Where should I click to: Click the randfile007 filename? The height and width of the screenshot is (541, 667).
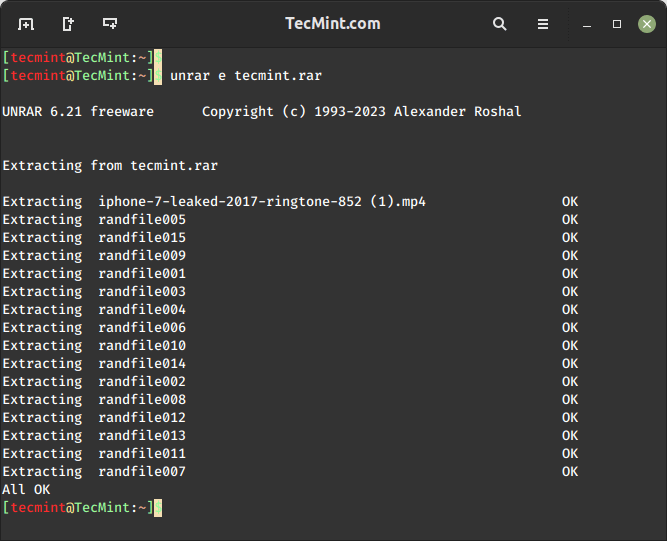click(x=142, y=472)
